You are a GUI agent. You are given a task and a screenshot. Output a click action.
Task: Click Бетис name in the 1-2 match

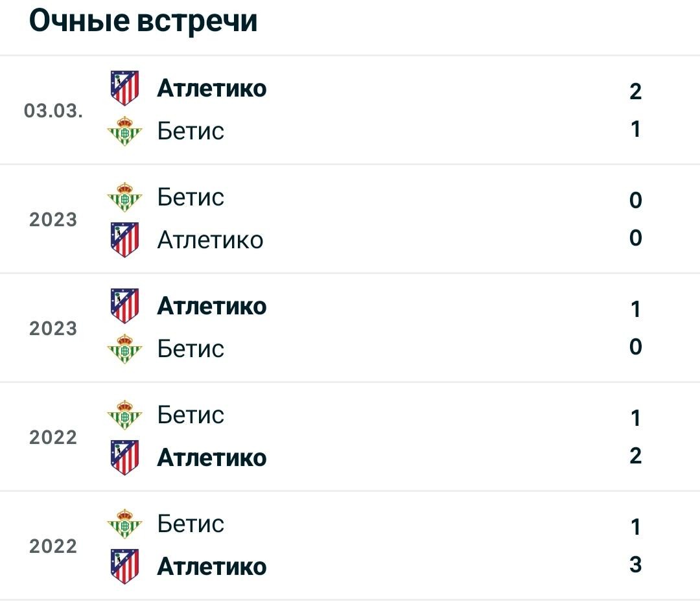(x=191, y=415)
